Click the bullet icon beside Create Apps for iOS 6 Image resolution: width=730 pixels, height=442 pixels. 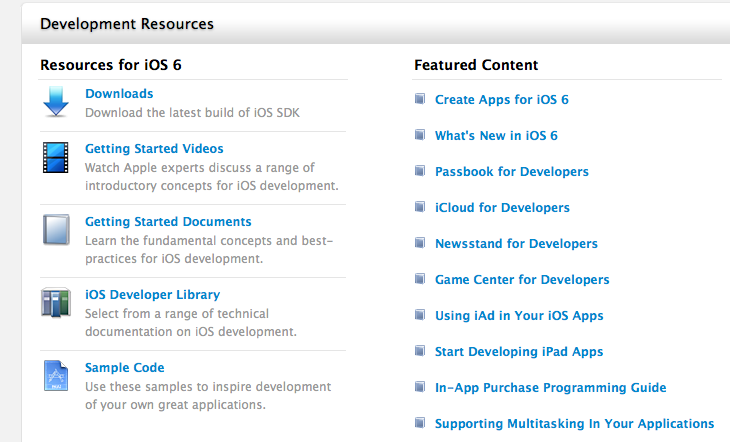pos(420,99)
